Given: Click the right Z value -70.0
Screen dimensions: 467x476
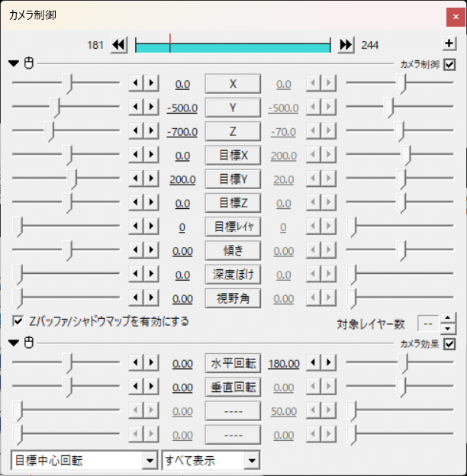Looking at the screenshot, I should click(x=283, y=132).
